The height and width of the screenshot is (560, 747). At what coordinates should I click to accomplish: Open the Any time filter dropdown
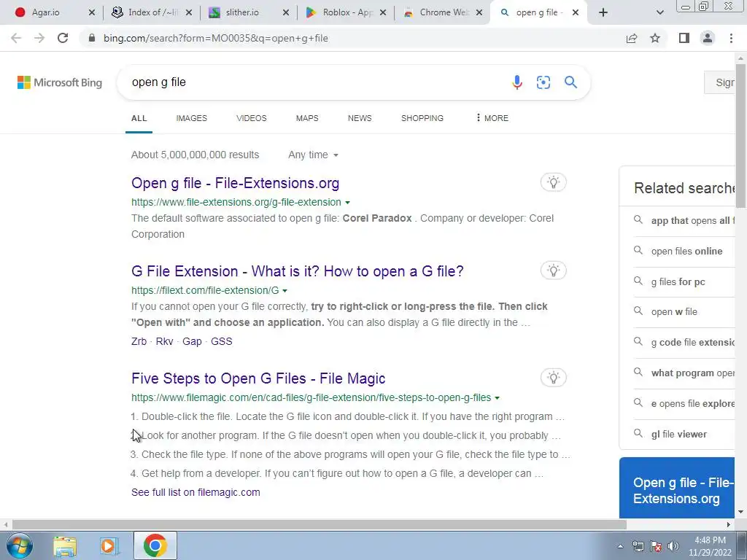[x=313, y=155]
